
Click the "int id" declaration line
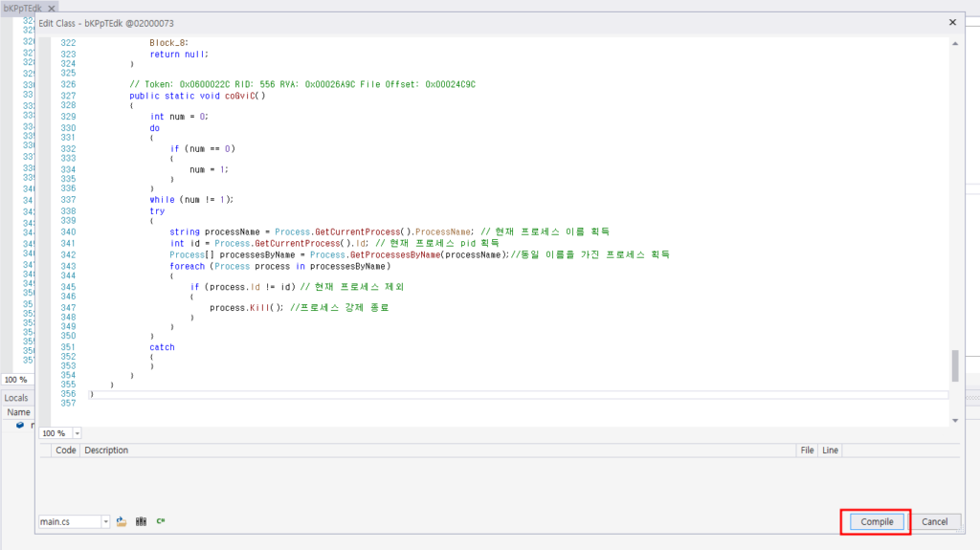334,243
